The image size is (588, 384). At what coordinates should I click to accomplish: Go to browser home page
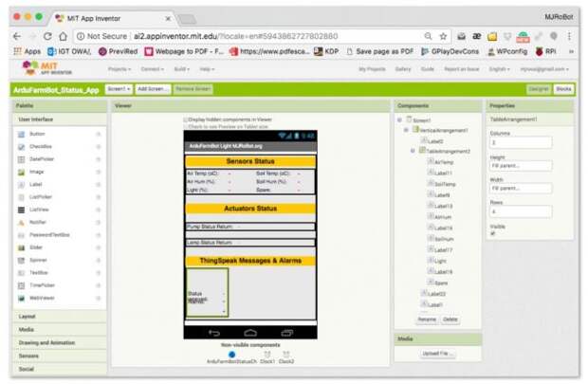pyautogui.click(x=63, y=36)
